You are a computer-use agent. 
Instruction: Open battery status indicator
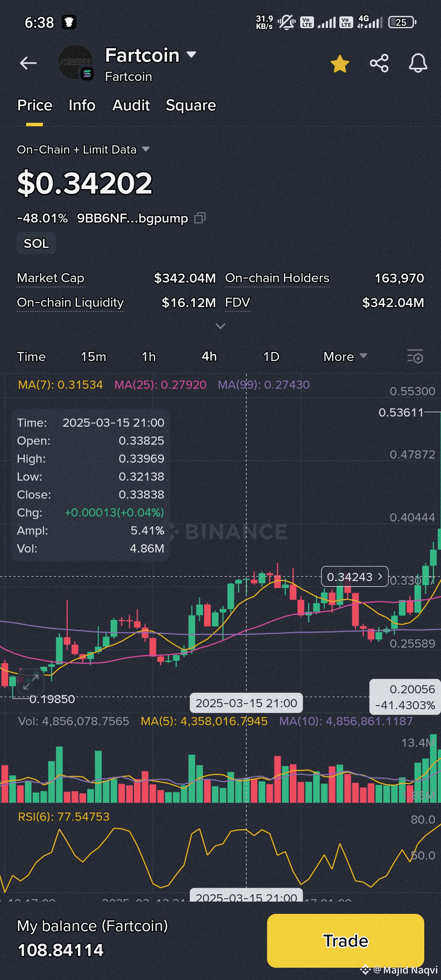point(402,22)
